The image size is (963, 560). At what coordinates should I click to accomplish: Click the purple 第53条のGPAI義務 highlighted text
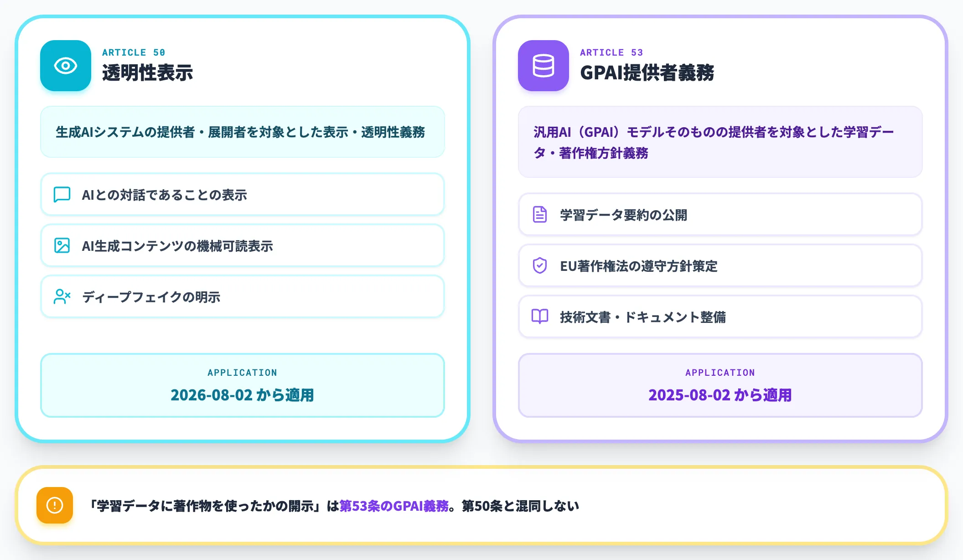[x=394, y=506]
